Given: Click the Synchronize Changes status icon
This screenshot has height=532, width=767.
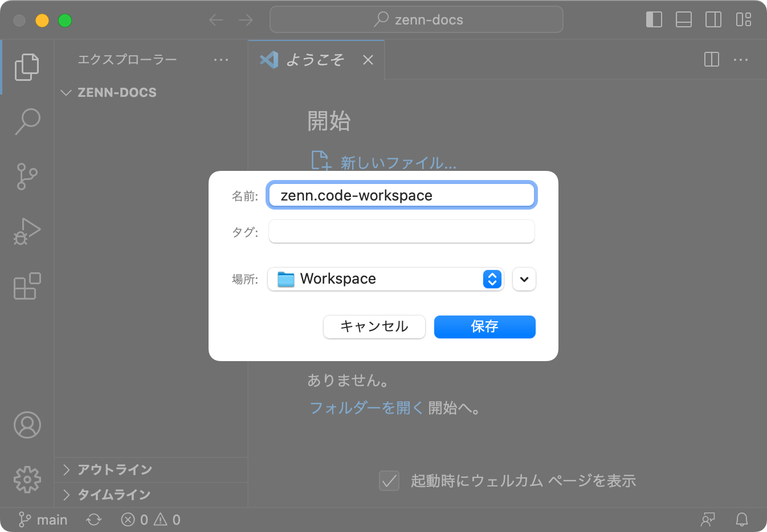Looking at the screenshot, I should 94,520.
